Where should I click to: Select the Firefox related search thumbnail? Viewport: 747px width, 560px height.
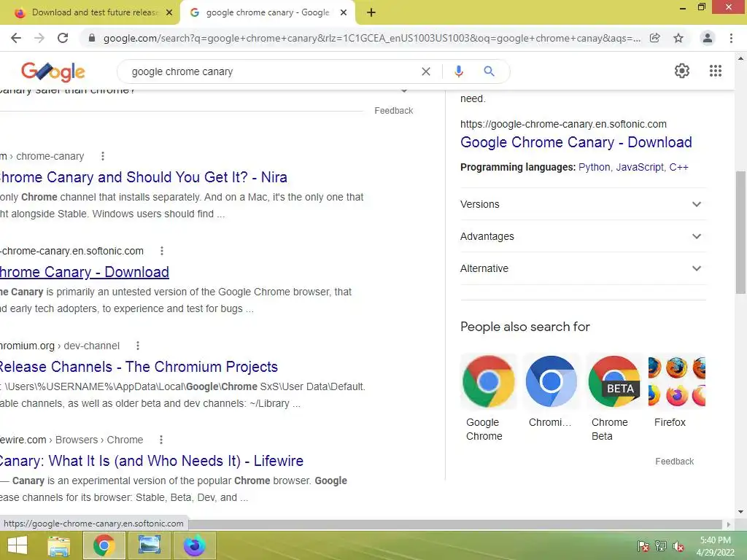click(677, 381)
